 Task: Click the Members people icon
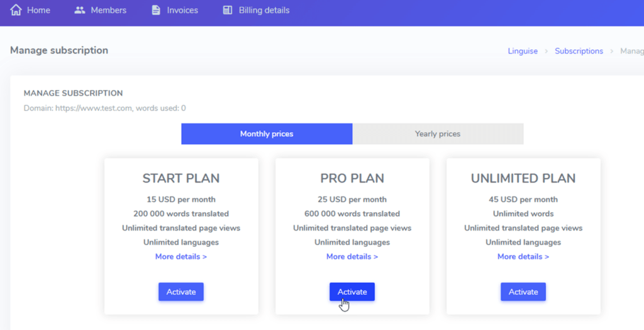coord(80,10)
